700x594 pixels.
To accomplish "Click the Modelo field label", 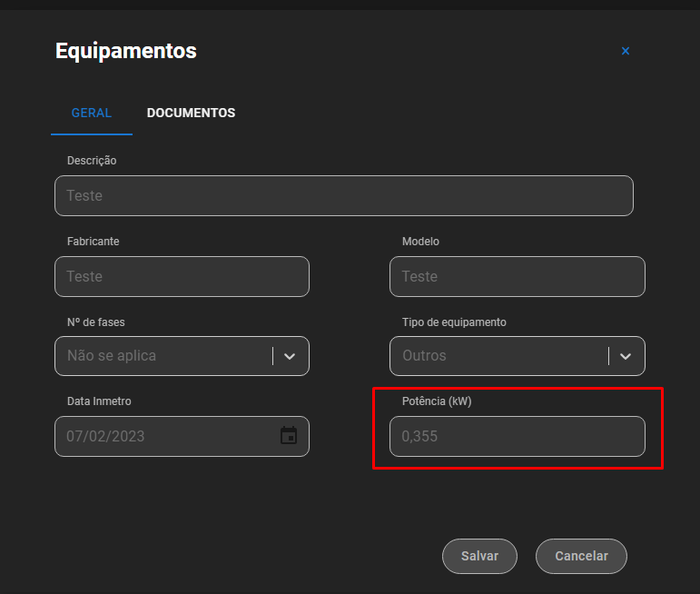I will [x=420, y=242].
